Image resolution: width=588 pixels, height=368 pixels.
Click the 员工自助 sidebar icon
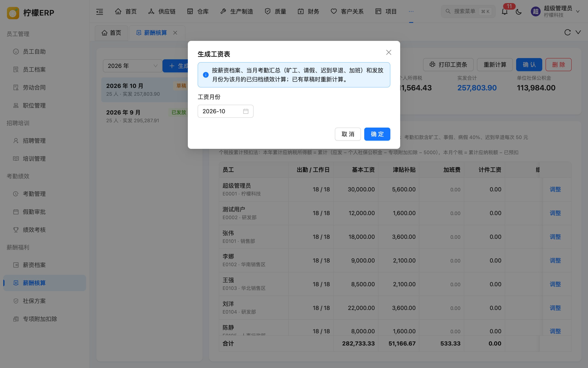[16, 52]
